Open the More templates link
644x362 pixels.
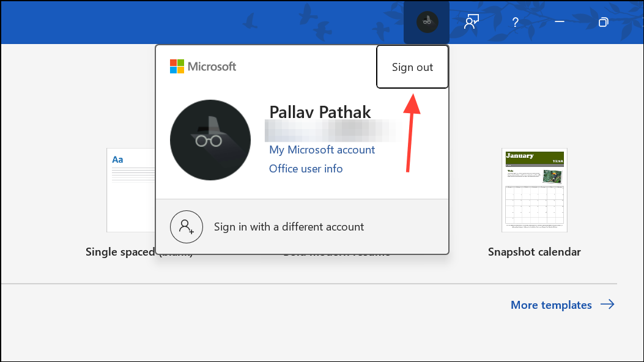coord(551,305)
